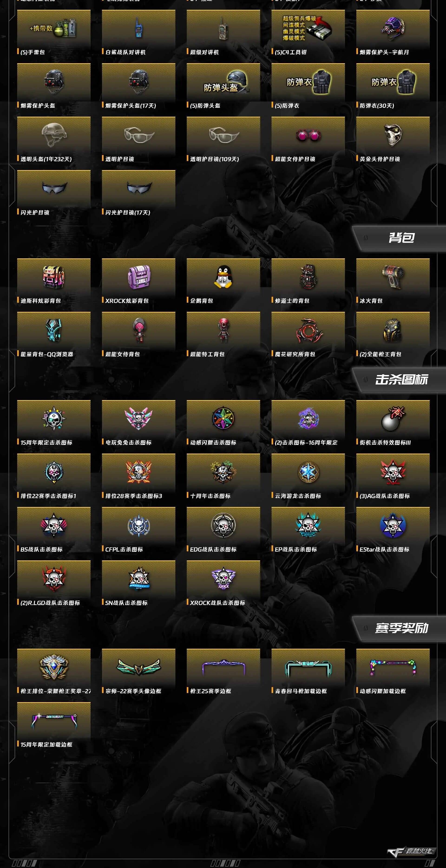Click the 黄金头骨护目镜 skull mask icon
The width and height of the screenshot is (446, 868).
[x=393, y=135]
